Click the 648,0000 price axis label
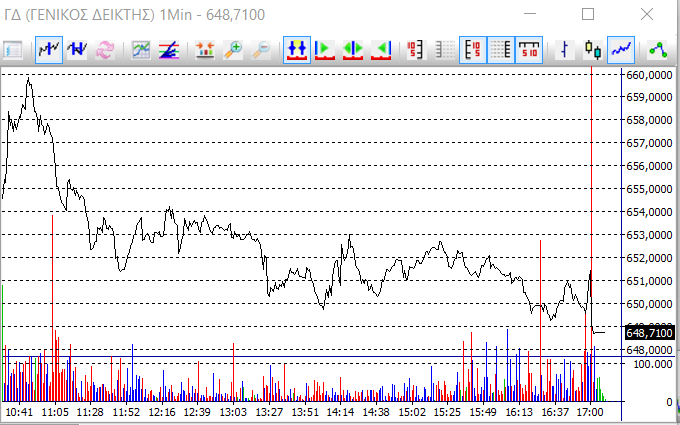680x425 pixels. click(650, 350)
